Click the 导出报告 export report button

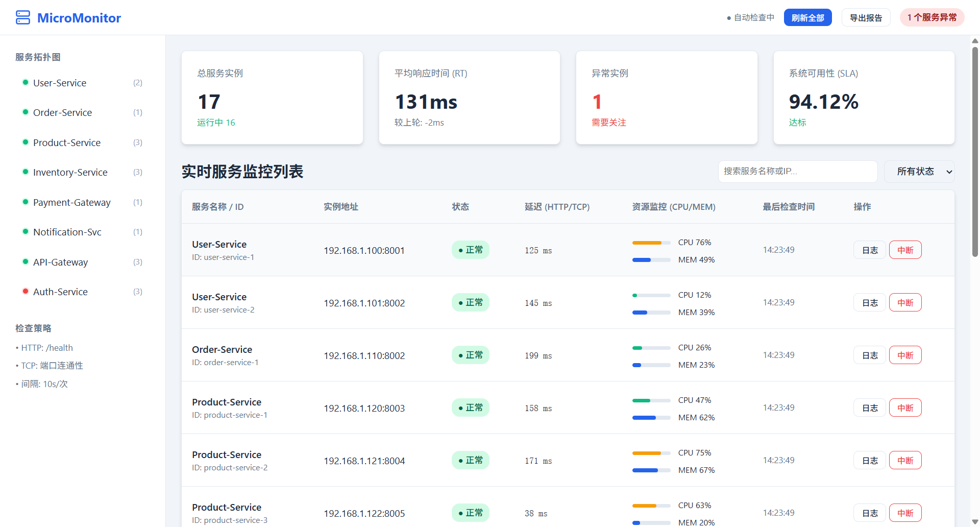coord(866,18)
